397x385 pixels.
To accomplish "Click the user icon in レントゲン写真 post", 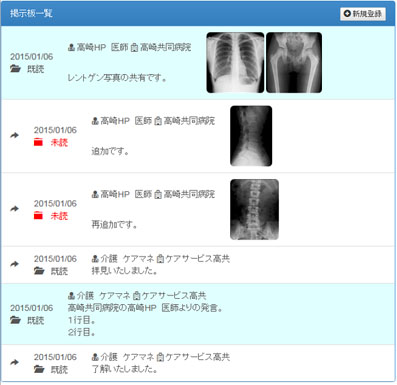I will [x=71, y=47].
